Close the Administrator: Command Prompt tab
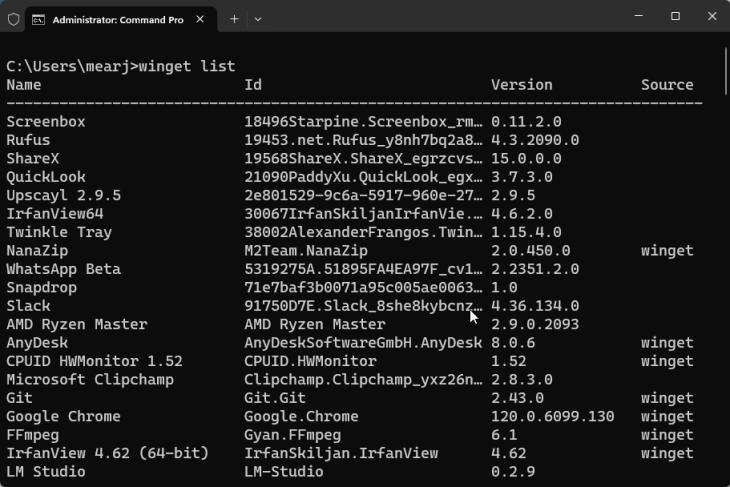This screenshot has width=730, height=487. point(203,19)
